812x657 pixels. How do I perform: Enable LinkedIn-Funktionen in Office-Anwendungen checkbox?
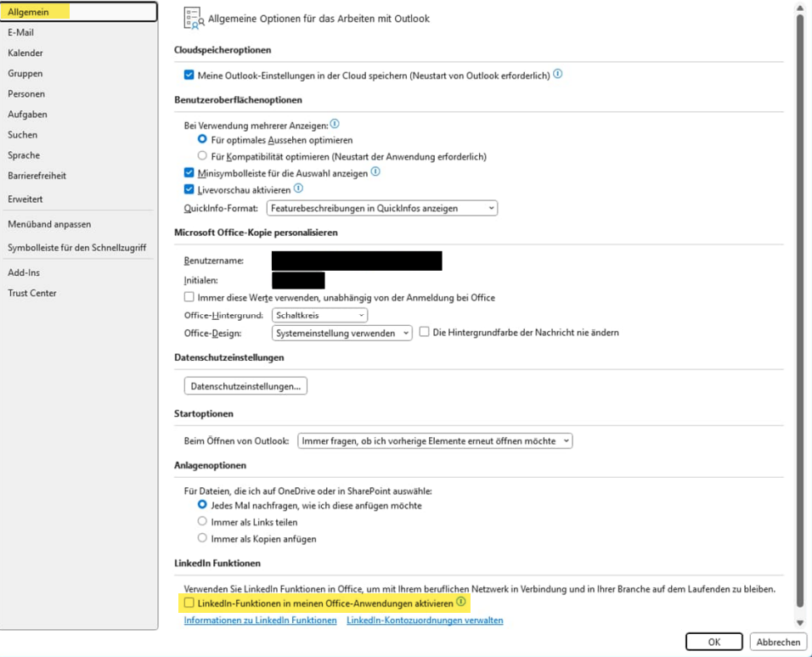tap(189, 603)
